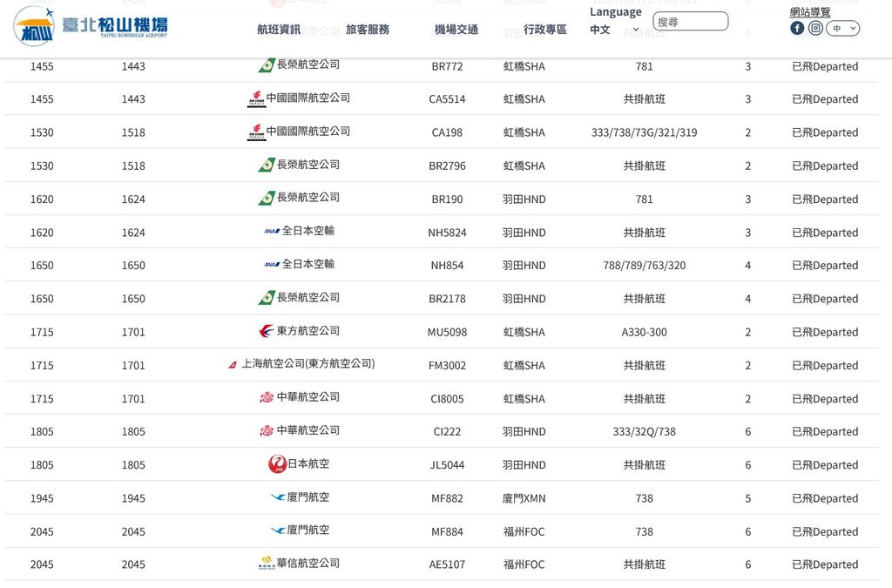Click China Eastern logo in the MU5098 row

pyautogui.click(x=267, y=331)
